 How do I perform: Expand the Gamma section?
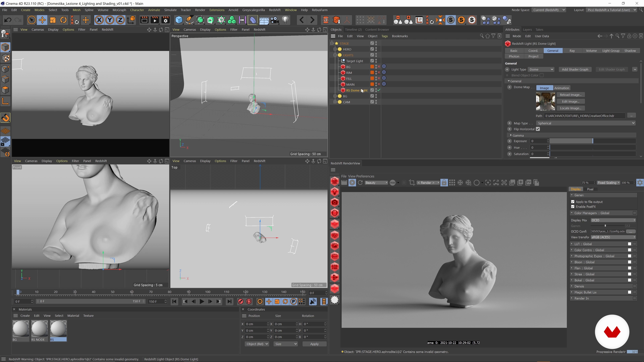pyautogui.click(x=511, y=135)
